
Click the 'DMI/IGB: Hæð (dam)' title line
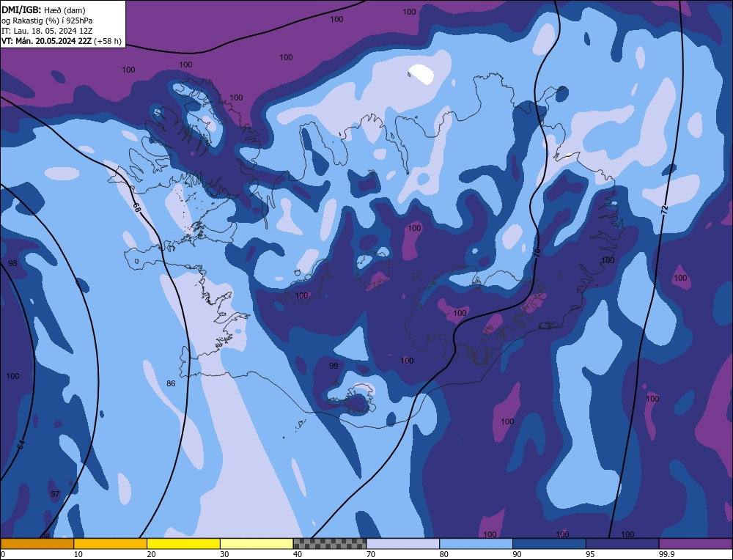coord(43,10)
